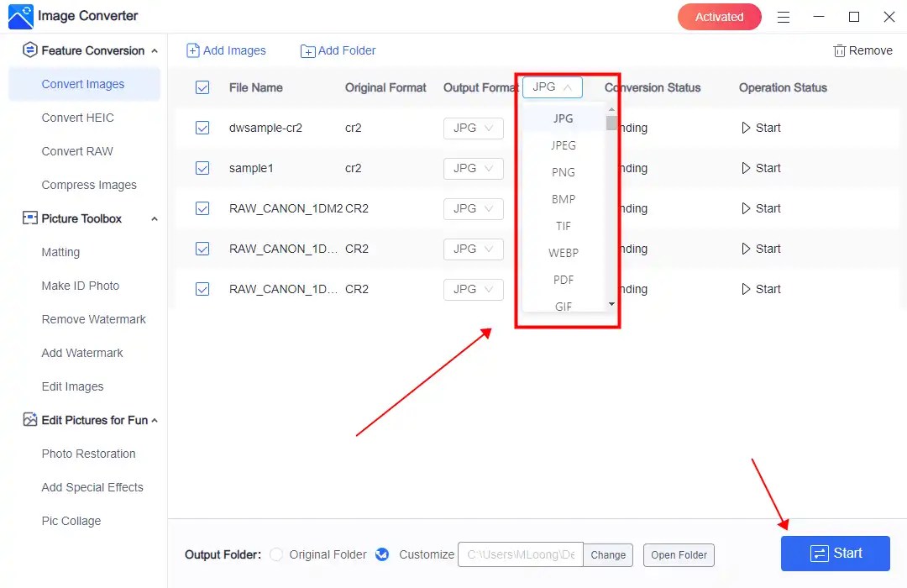Open the Convert HEIC page

76,118
